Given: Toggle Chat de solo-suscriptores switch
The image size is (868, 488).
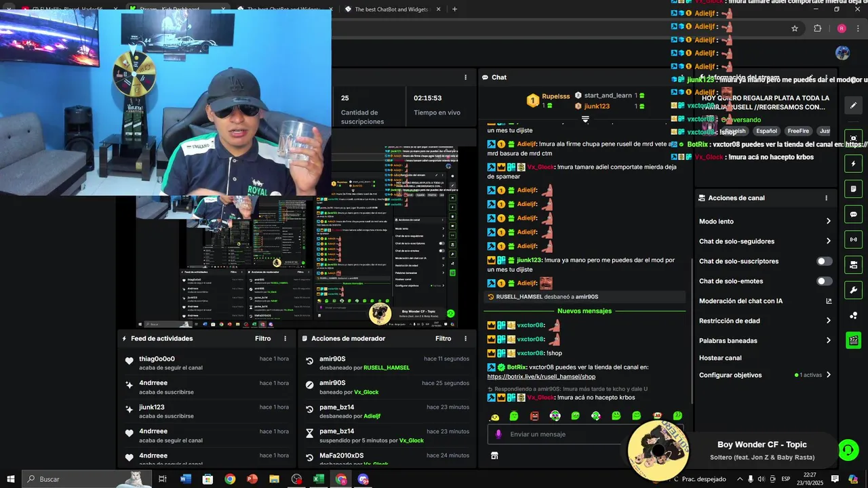Looking at the screenshot, I should click(824, 261).
